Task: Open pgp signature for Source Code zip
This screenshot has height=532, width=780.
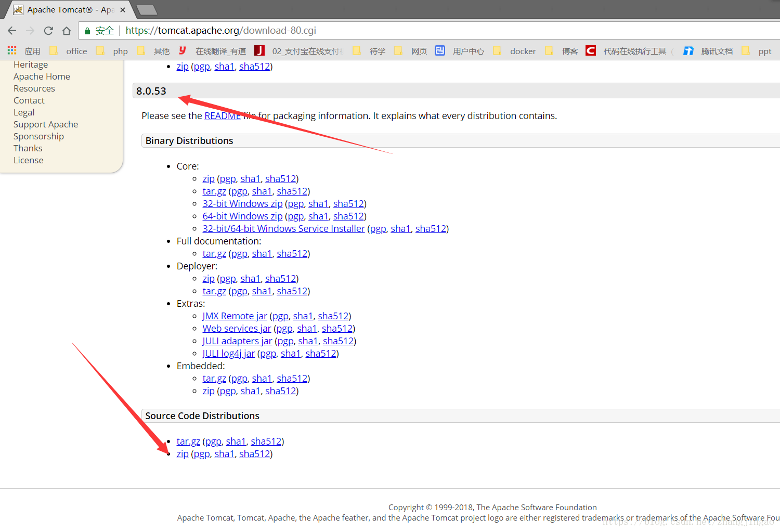Action: coord(202,454)
